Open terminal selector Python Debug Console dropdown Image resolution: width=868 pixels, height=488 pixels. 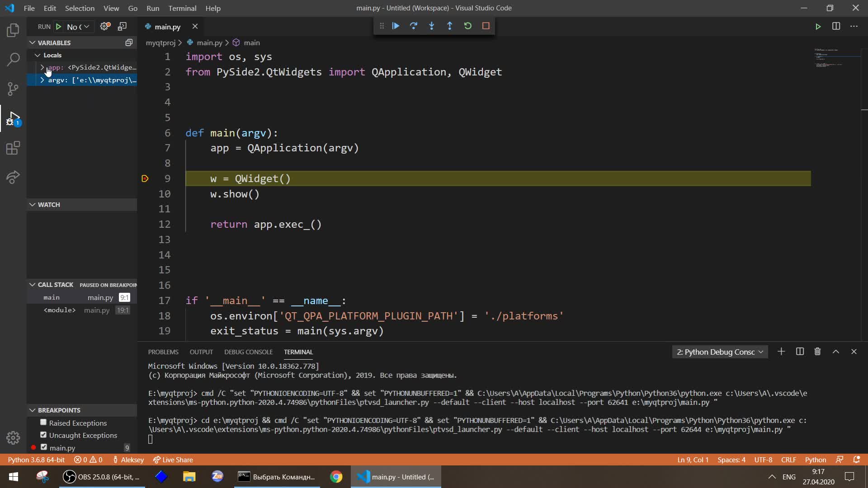click(720, 352)
